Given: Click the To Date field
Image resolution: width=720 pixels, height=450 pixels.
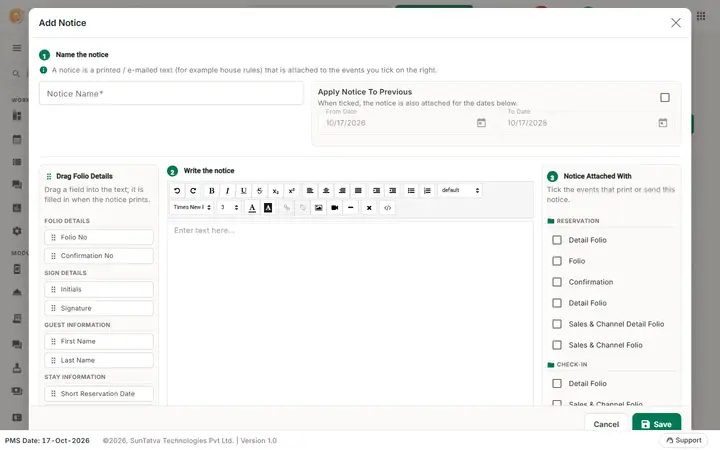Looking at the screenshot, I should [588, 123].
